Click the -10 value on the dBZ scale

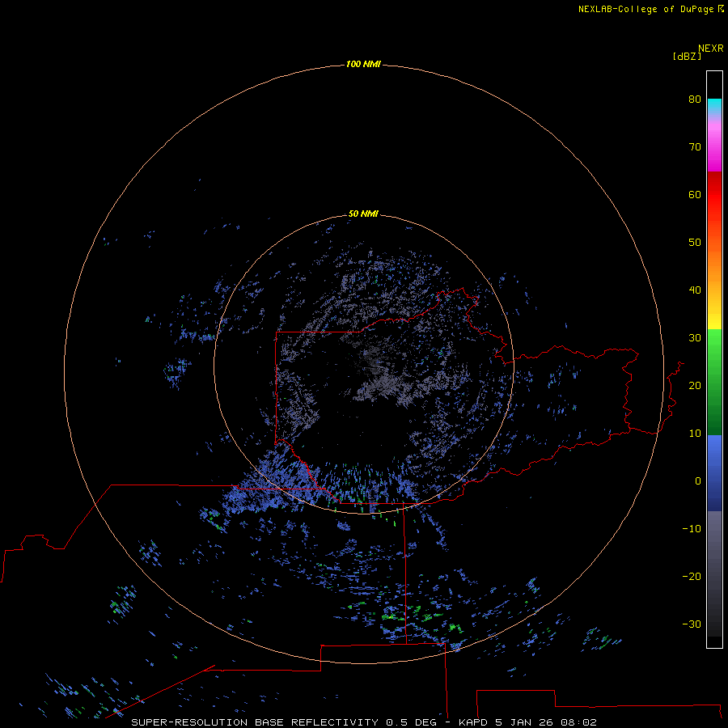pos(692,529)
